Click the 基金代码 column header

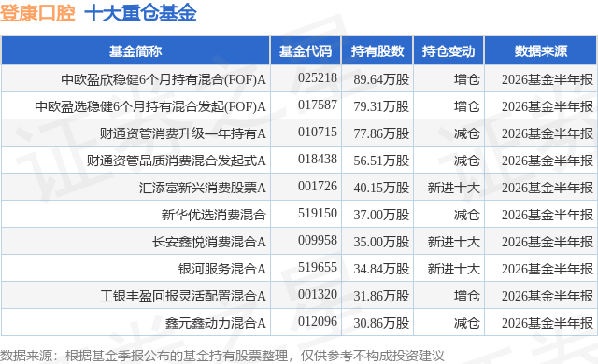tap(306, 51)
